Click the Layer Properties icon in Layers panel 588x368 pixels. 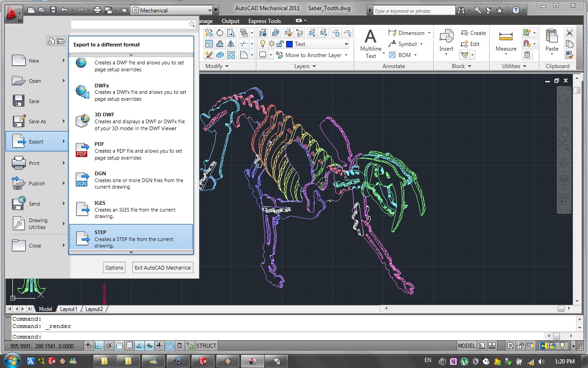coord(263,33)
